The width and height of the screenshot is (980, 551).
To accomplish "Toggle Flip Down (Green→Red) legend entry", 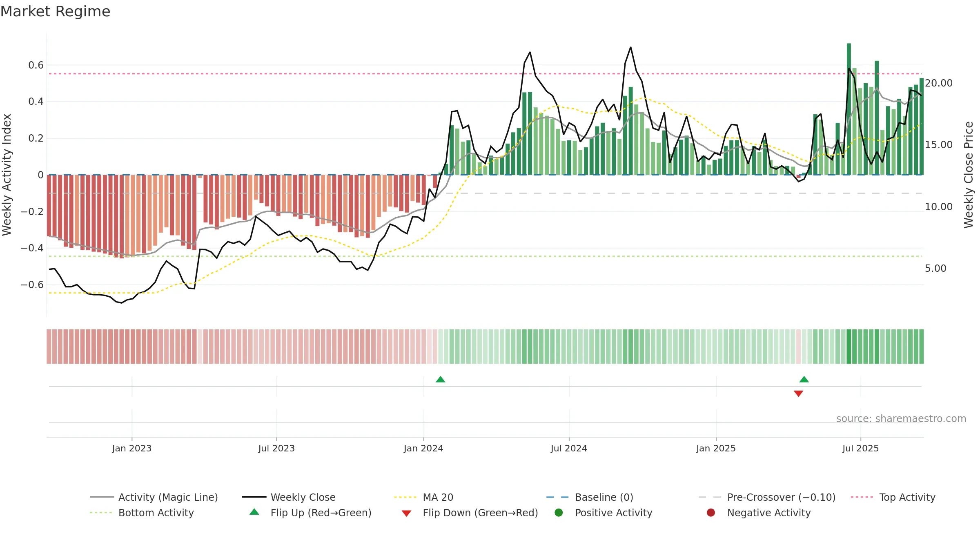I will tap(470, 513).
